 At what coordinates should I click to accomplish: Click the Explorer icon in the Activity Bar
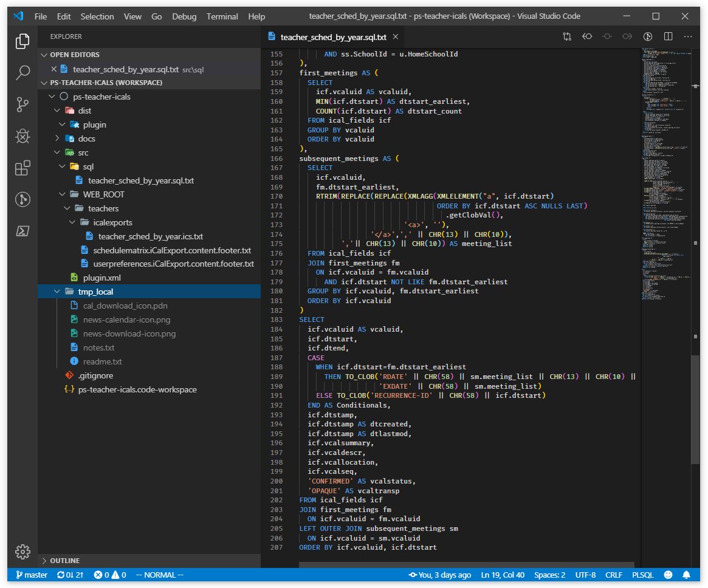(22, 41)
